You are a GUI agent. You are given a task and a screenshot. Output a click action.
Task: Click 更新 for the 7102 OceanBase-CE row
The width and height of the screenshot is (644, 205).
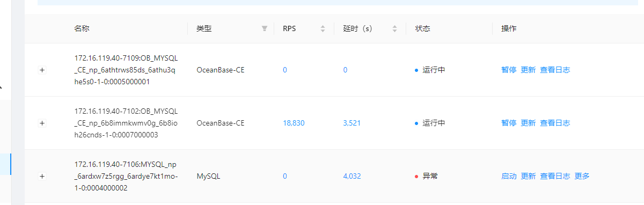pyautogui.click(x=528, y=123)
